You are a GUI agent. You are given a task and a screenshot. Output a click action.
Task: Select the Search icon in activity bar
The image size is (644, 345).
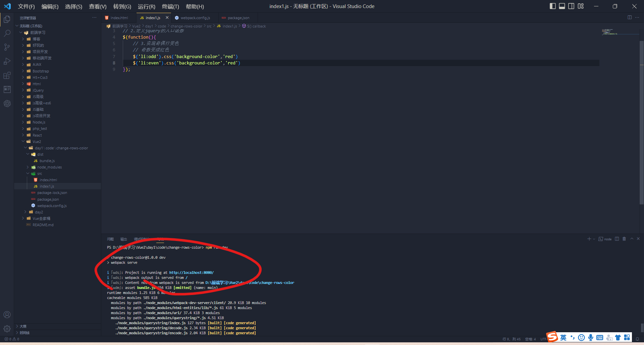7,33
